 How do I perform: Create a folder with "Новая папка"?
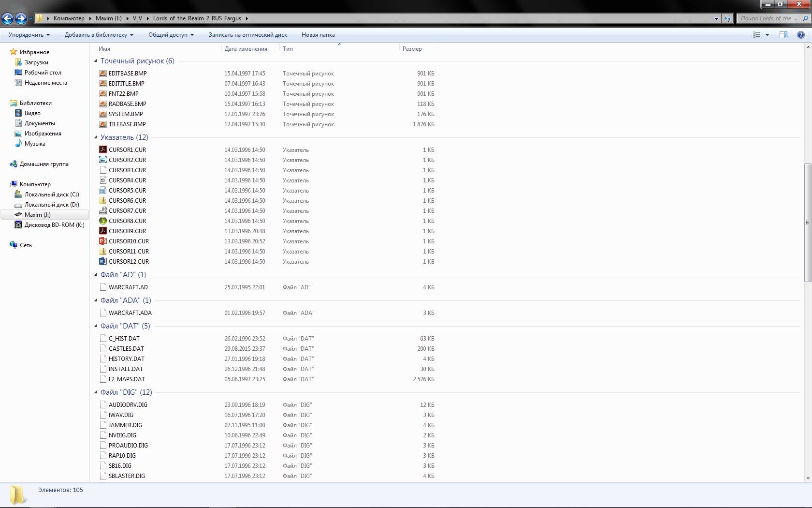click(318, 35)
